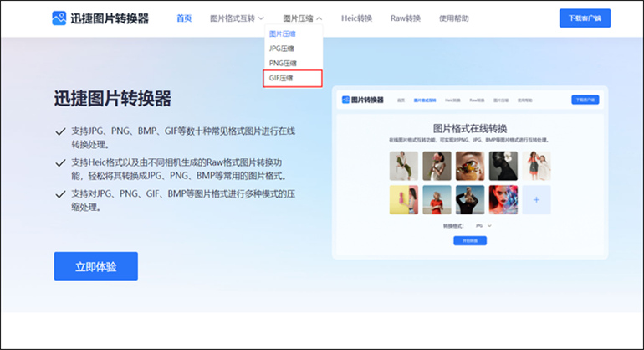Click the two children thumbnail in the preview

point(536,166)
